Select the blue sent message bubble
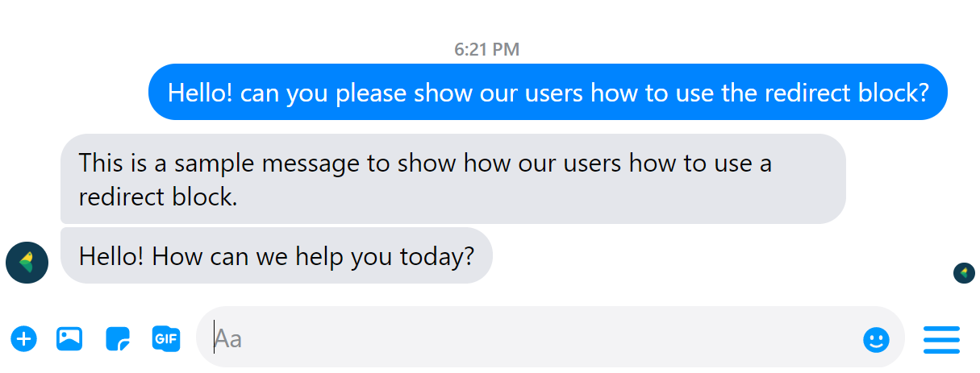This screenshot has width=980, height=373. point(547,93)
